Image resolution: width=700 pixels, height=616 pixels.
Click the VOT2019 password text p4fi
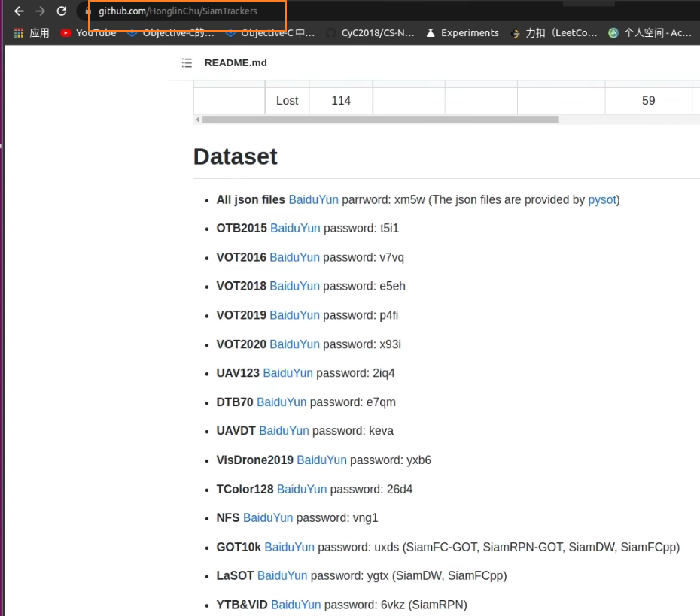(x=389, y=315)
